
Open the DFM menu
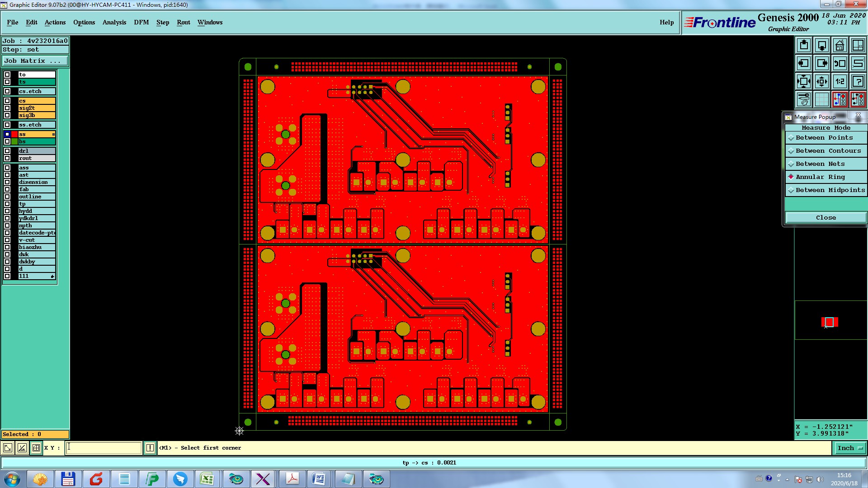141,22
